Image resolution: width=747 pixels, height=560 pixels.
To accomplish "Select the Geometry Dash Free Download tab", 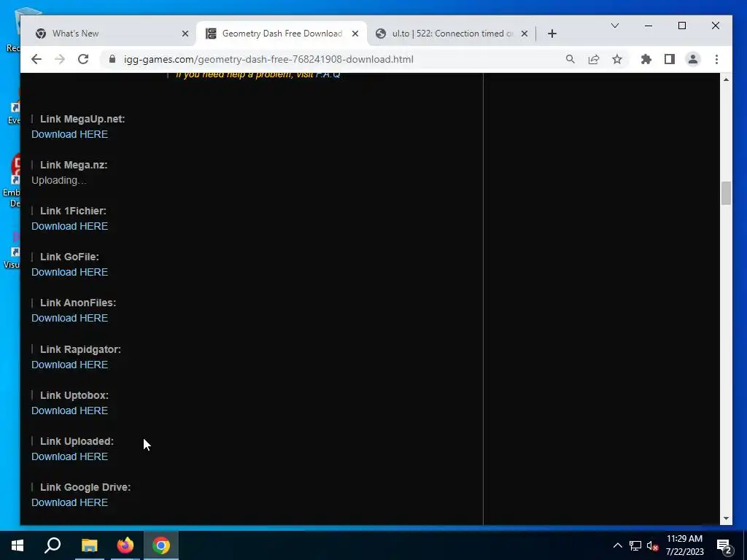I will click(x=281, y=34).
